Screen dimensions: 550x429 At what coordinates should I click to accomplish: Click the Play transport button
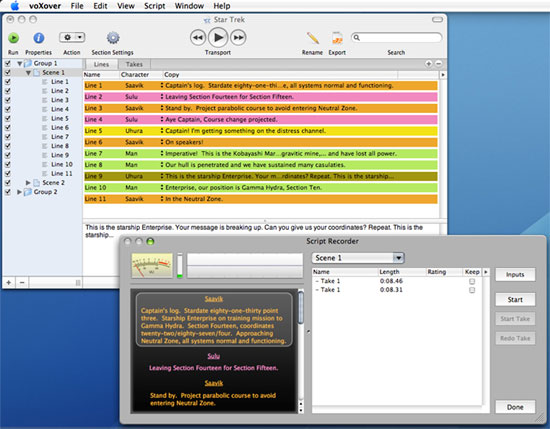(x=218, y=37)
